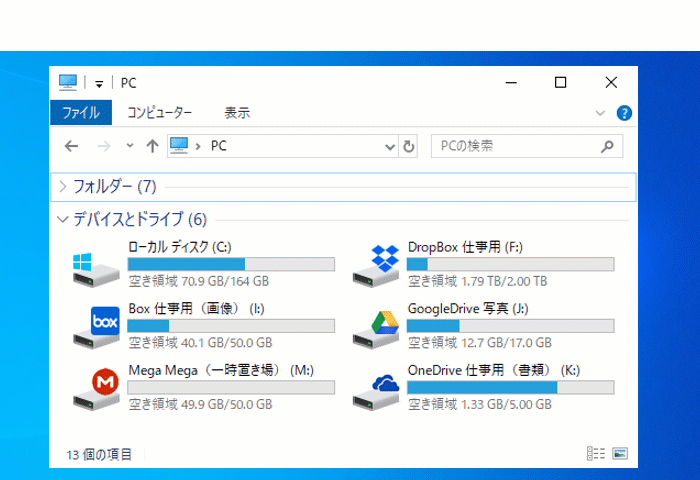Open the recent locations dropdown arrow

click(129, 146)
